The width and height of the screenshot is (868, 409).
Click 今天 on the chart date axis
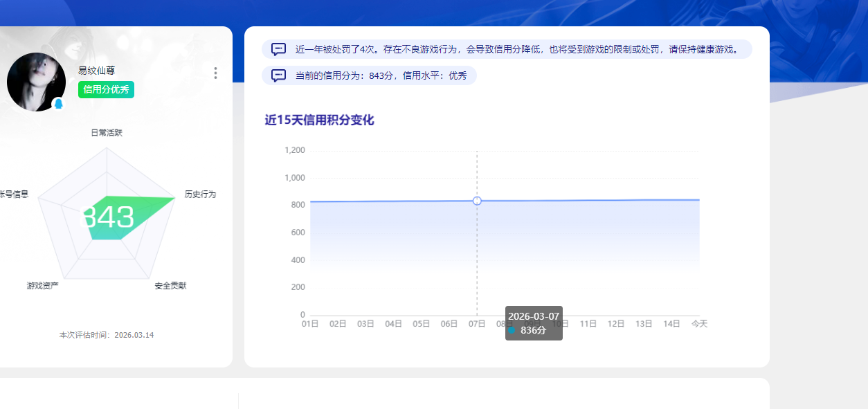tap(699, 323)
